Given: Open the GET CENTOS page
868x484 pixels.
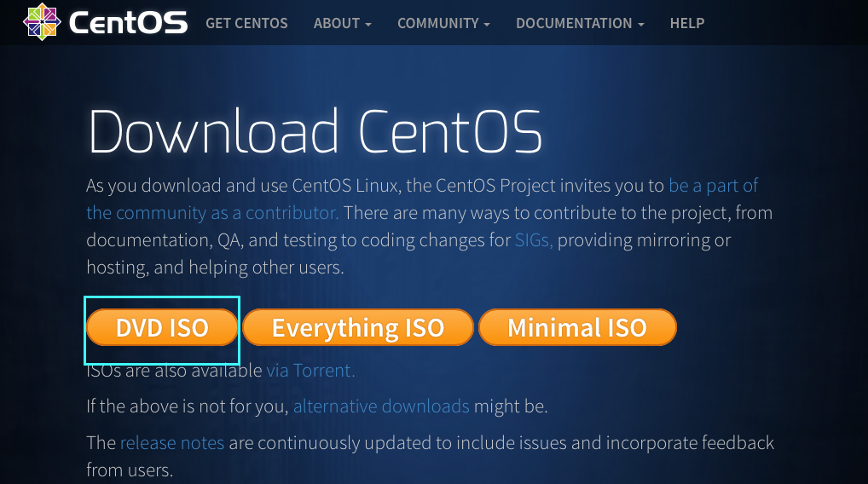Looking at the screenshot, I should point(246,23).
